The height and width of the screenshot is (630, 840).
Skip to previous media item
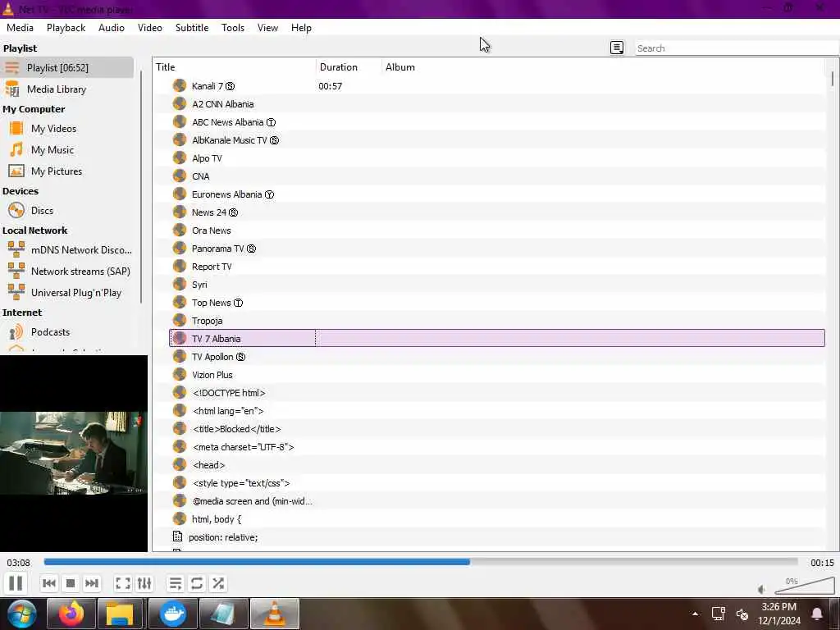click(x=49, y=583)
